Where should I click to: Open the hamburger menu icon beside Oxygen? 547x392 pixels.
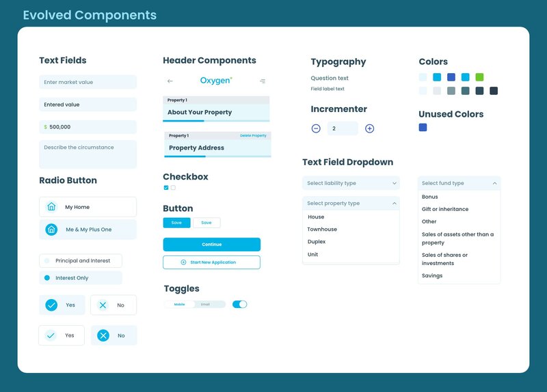[x=263, y=81]
